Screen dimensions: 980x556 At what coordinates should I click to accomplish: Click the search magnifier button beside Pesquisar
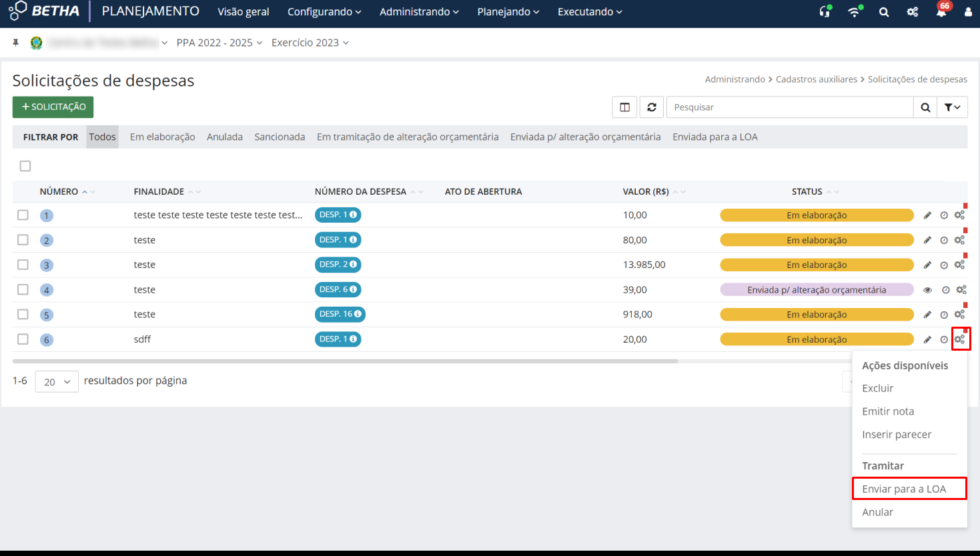click(x=925, y=107)
